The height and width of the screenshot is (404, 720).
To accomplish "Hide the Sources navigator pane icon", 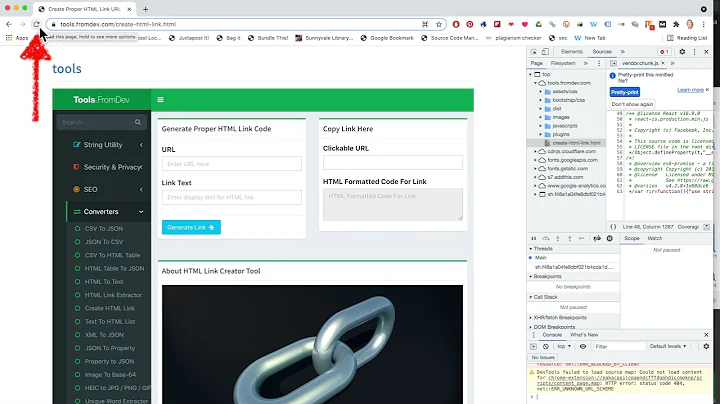I will 613,63.
